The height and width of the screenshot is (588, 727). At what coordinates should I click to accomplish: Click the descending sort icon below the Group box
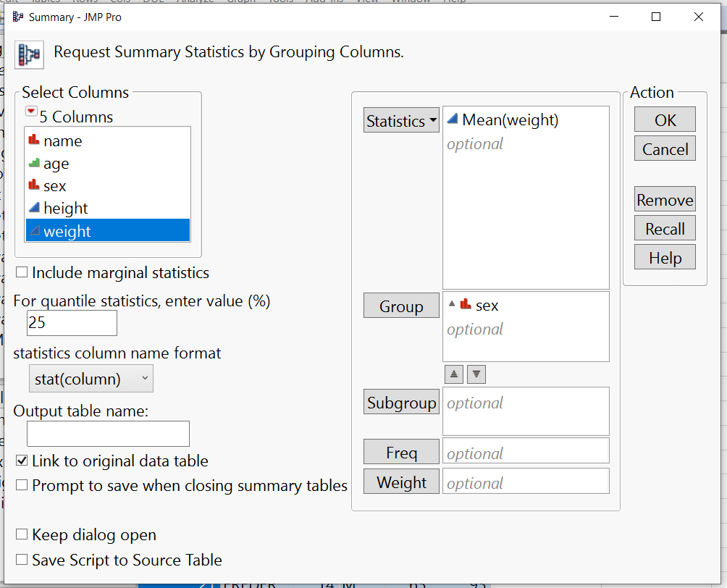point(476,374)
